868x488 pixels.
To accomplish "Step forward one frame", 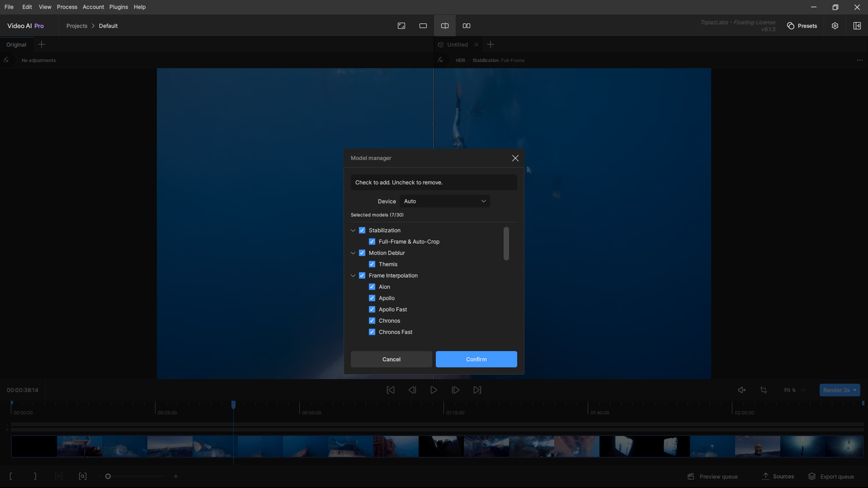I will click(x=456, y=390).
